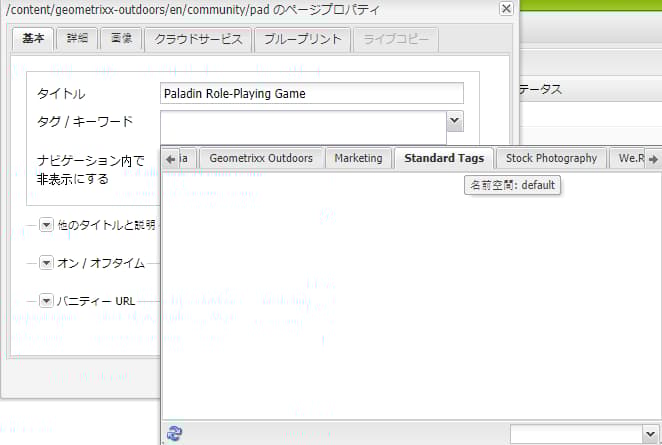Edit the タイトル text field
Viewport: 662px width, 445px height.
312,93
